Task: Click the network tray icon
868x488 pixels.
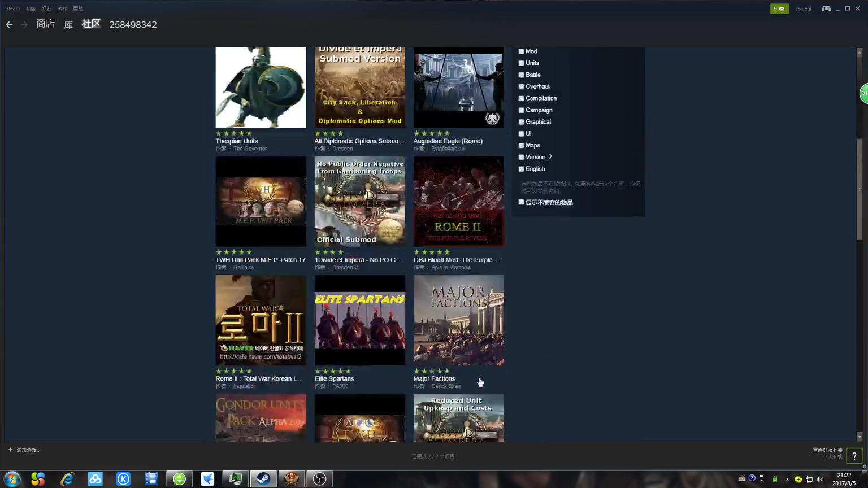Action: tap(809, 479)
